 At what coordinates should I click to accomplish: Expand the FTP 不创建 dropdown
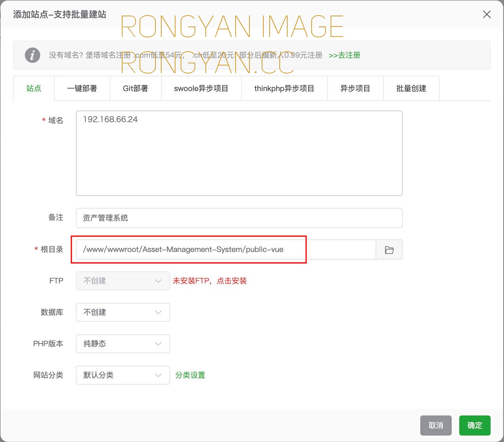[123, 281]
